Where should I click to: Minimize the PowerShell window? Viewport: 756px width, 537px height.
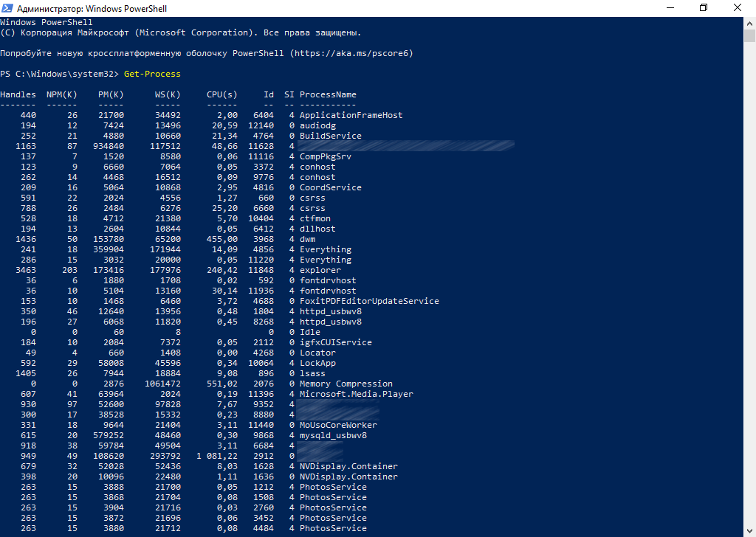coord(670,8)
